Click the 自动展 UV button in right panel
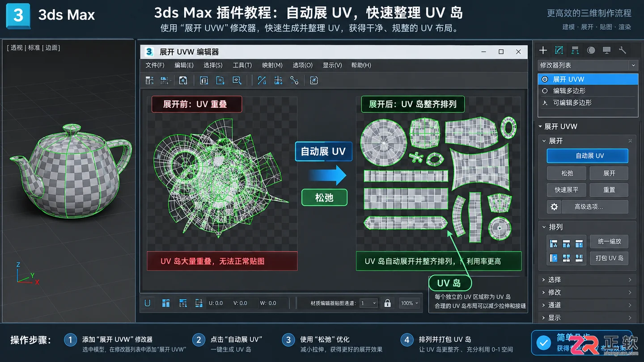This screenshot has width=644, height=362. pyautogui.click(x=588, y=156)
